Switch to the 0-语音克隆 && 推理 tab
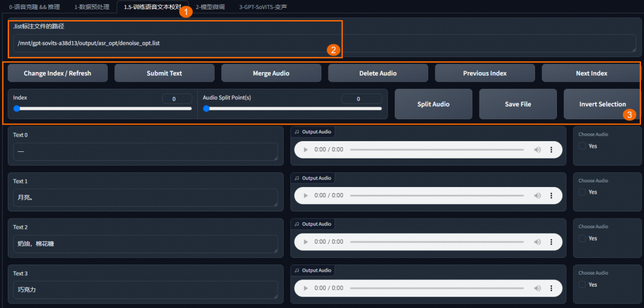The image size is (644, 308). click(x=35, y=7)
